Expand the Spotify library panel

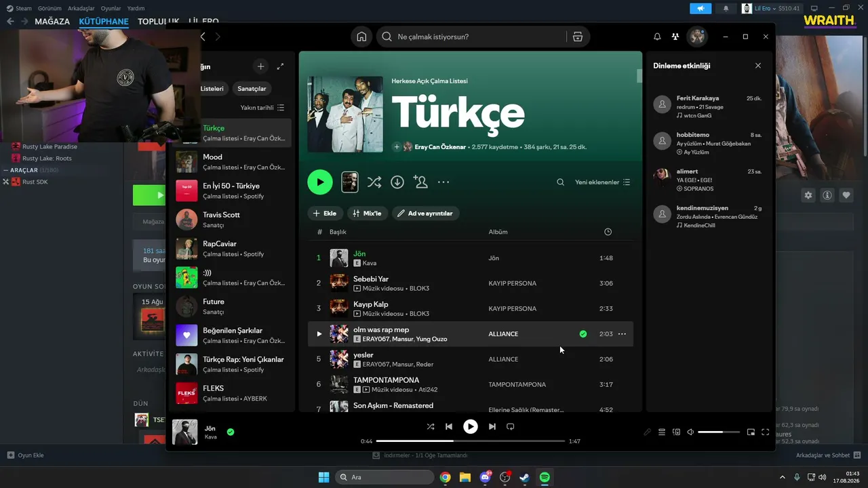pyautogui.click(x=281, y=66)
